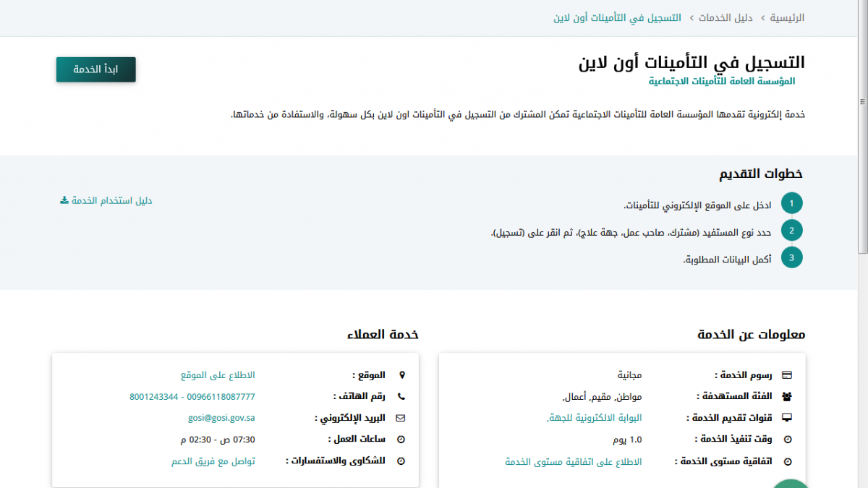Click the value 1.0 يوم
868x488 pixels.
pos(627,440)
